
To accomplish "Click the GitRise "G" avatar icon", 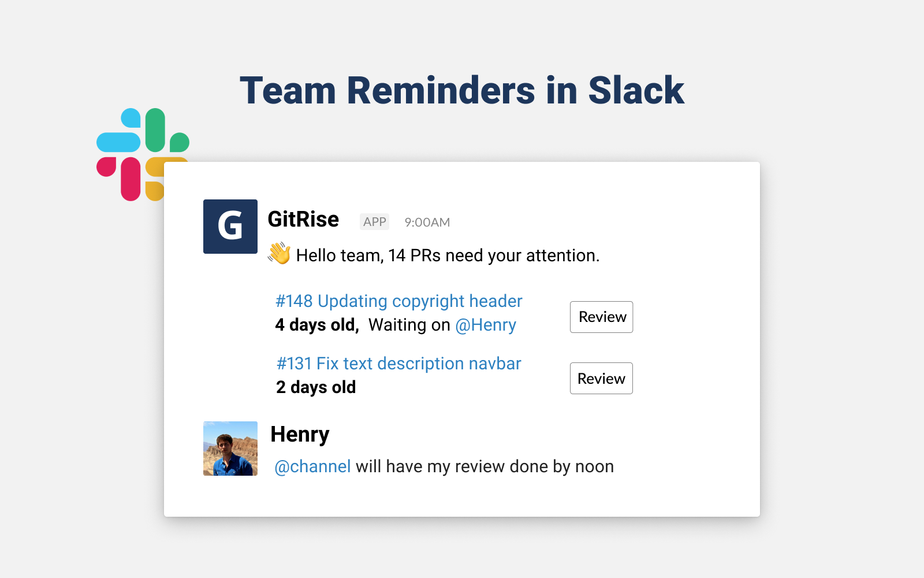I will pos(230,227).
